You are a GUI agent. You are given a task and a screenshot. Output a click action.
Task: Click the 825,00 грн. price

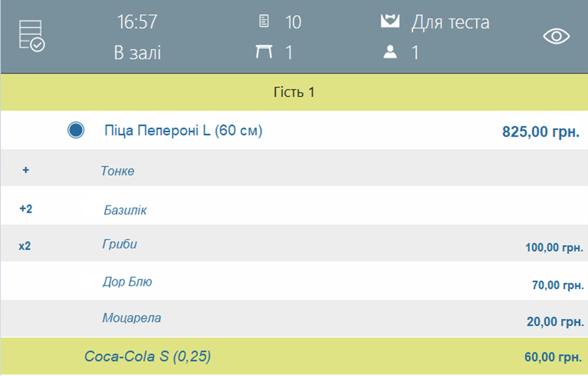(541, 132)
